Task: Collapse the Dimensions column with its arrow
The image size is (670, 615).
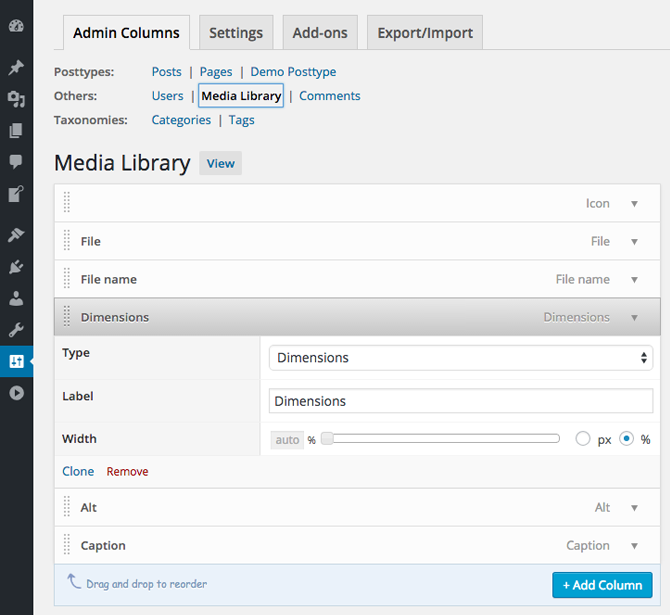Action: (634, 318)
